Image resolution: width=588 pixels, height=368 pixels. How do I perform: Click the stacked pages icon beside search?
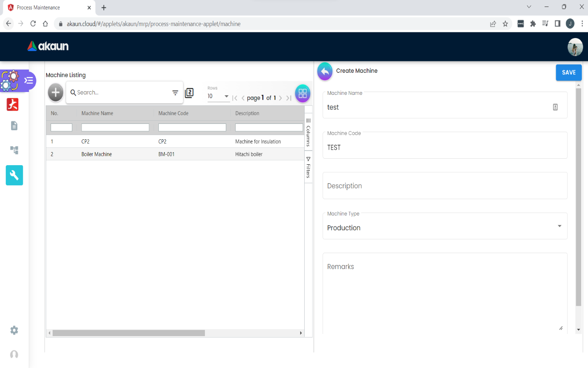tap(189, 93)
